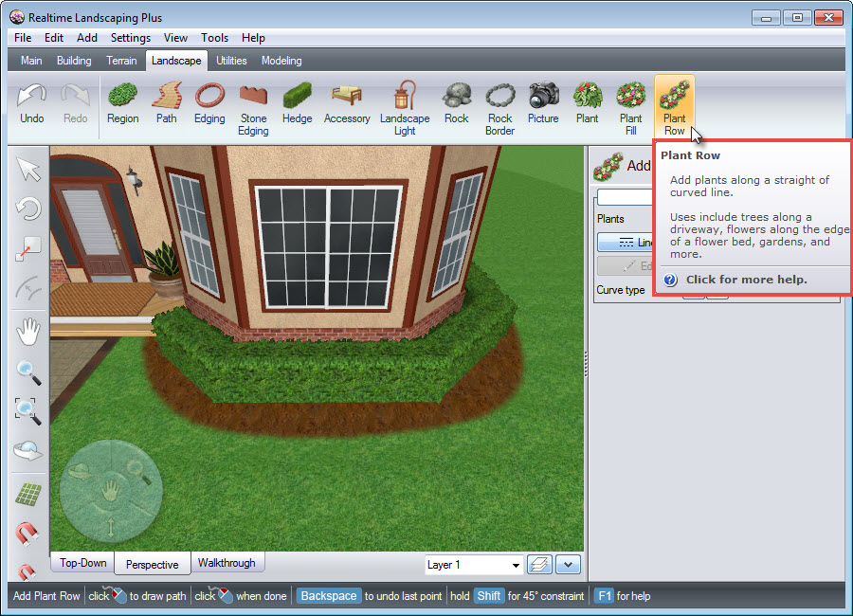Click the vertical arrow in navigation wheel

click(111, 527)
